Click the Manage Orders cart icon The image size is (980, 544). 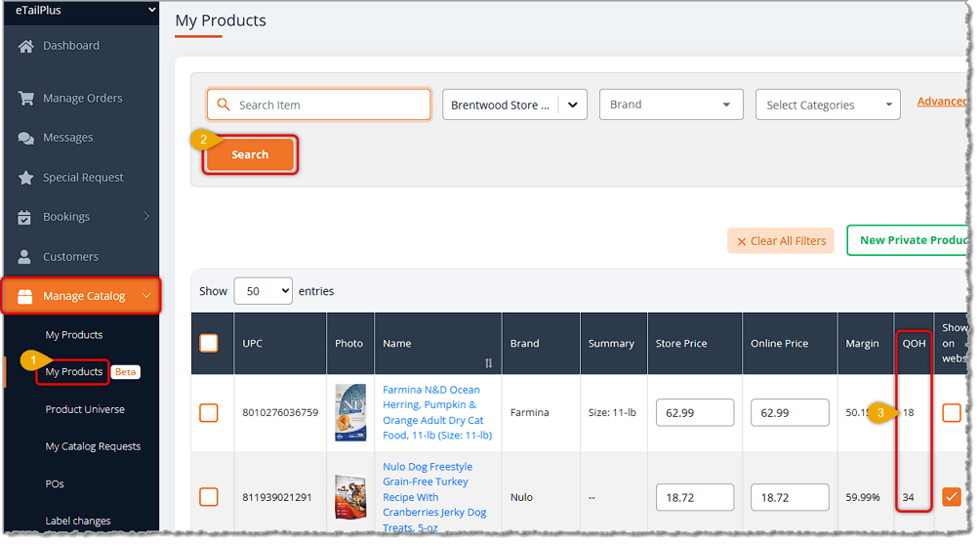coord(25,99)
